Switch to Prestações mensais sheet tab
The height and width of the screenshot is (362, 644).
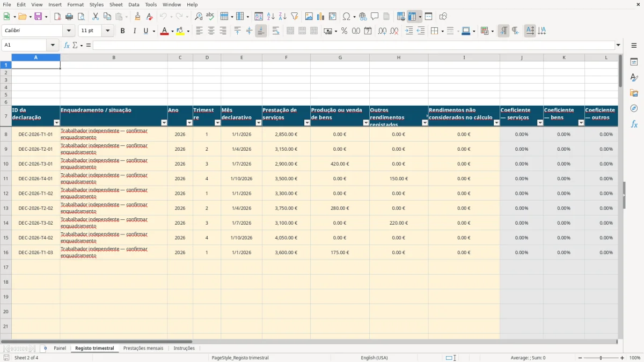tap(143, 348)
